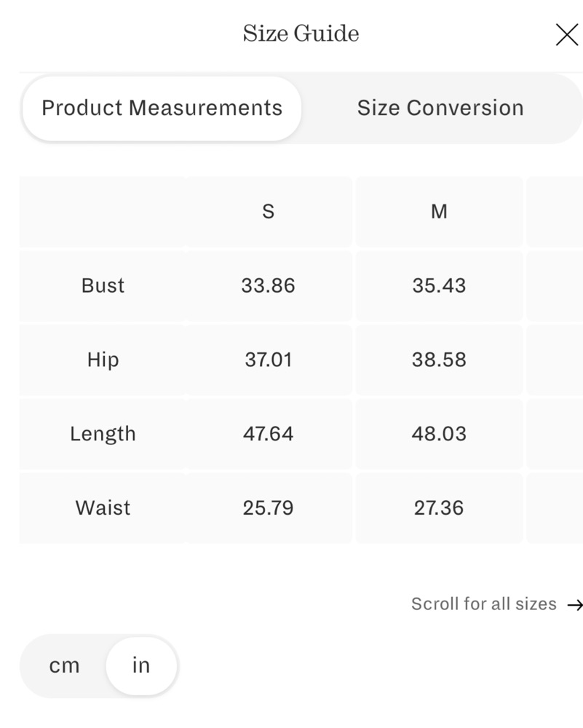Click the Length value 47.64

click(x=269, y=434)
